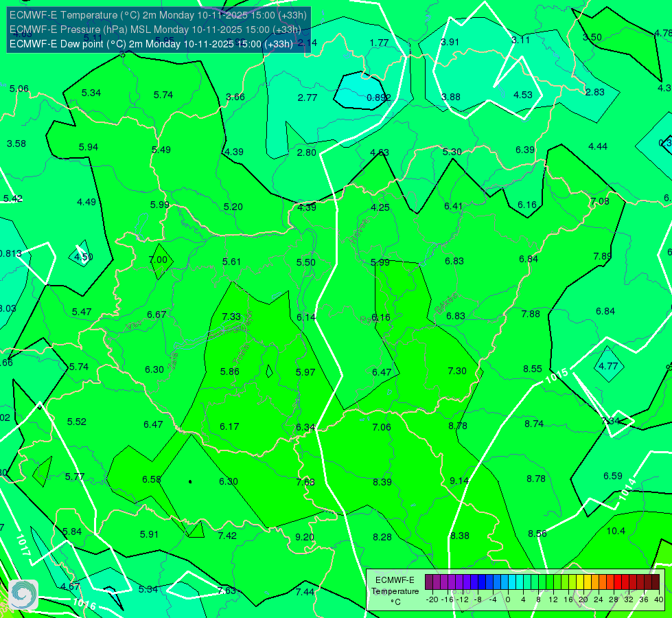Click the 7.42 dew point value
Viewport: 672px width, 618px height.
pyautogui.click(x=227, y=536)
